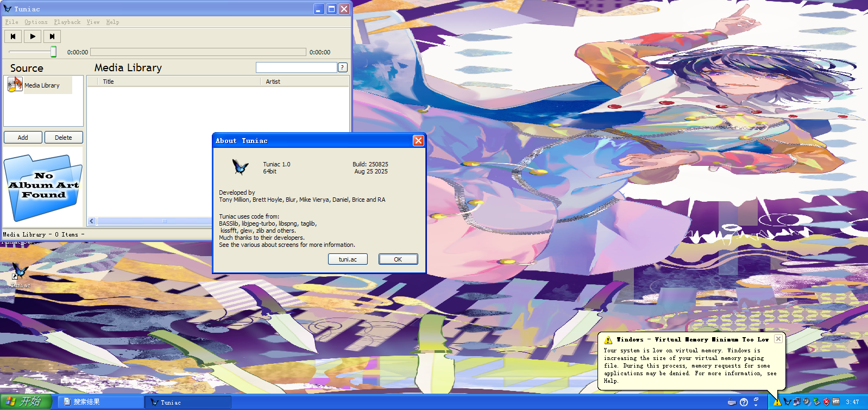Click the Media Library 0 Items status text

tap(44, 234)
